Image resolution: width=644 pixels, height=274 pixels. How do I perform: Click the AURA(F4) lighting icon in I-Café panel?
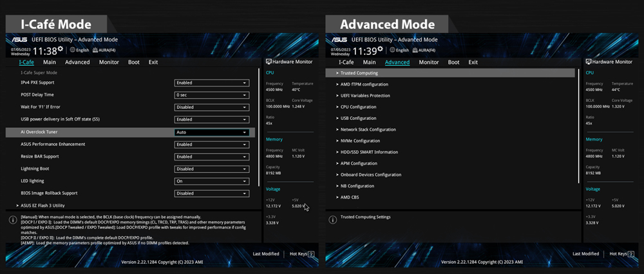click(x=95, y=50)
